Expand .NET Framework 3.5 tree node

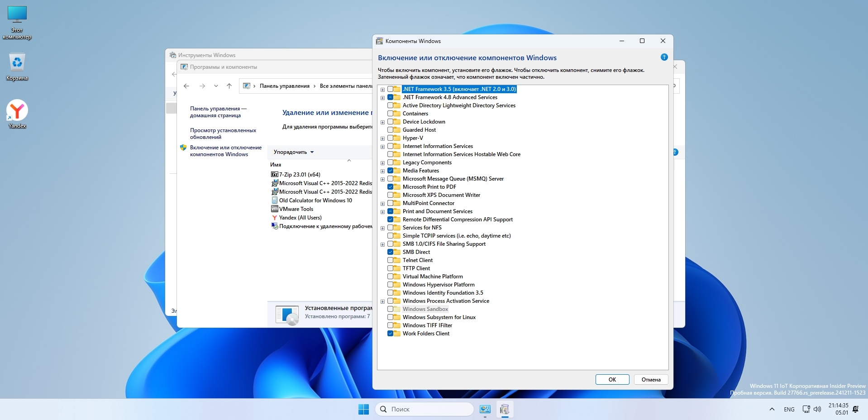(382, 90)
